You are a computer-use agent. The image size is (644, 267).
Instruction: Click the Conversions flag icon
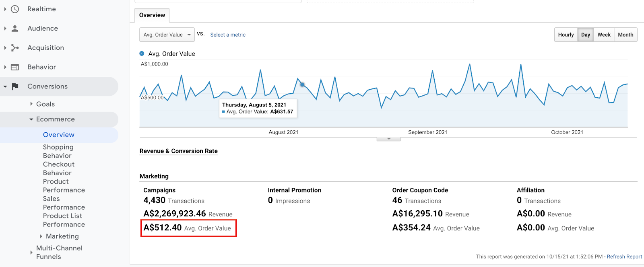pos(15,86)
